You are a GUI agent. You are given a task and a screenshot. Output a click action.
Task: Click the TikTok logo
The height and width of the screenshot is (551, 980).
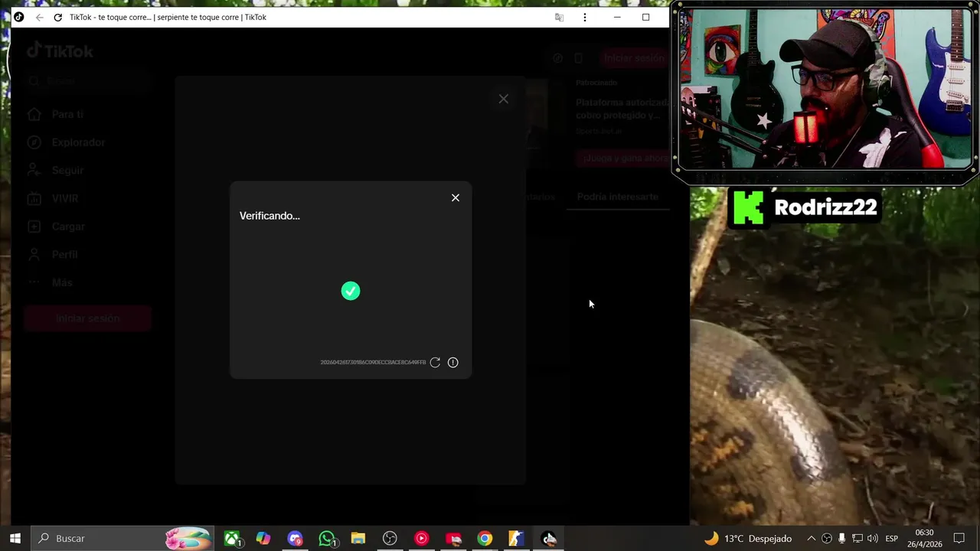pos(60,51)
